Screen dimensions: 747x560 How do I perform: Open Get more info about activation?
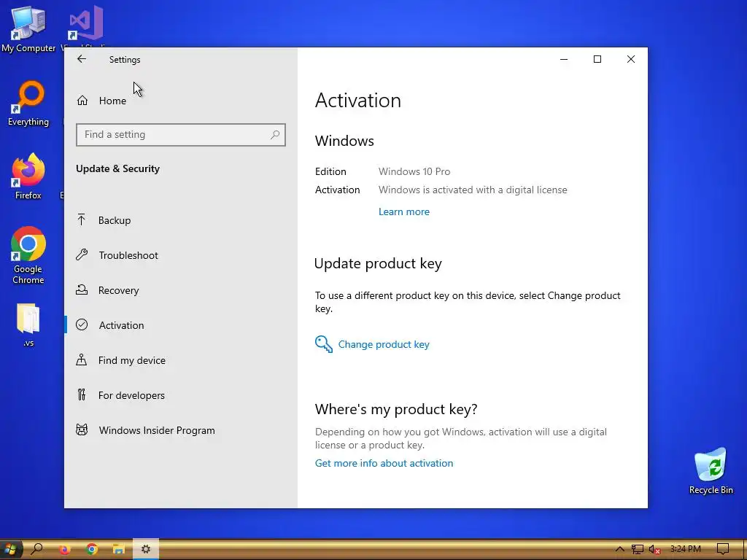384,463
